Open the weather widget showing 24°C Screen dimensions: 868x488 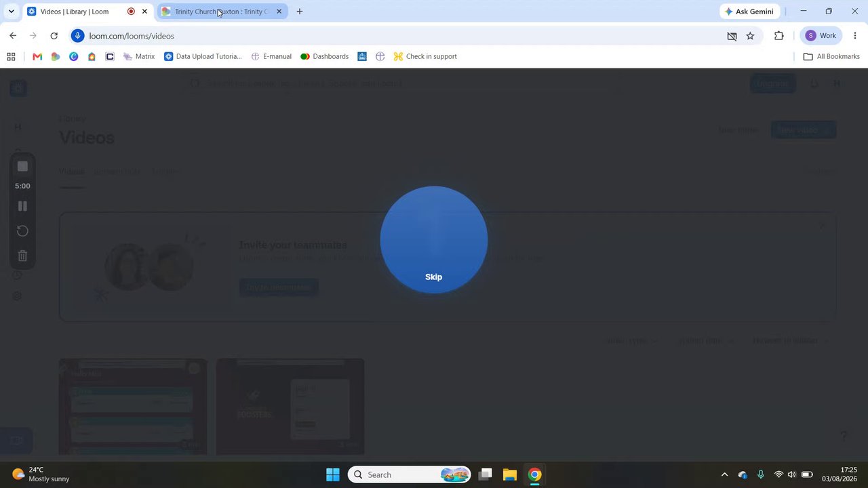(41, 474)
